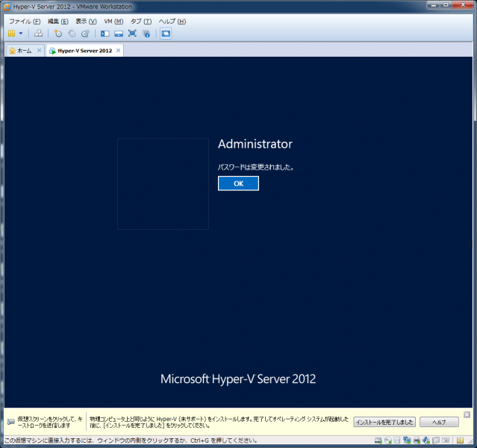The height and width of the screenshot is (448, 477).
Task: Open the ファイル (F) menu
Action: (x=25, y=22)
